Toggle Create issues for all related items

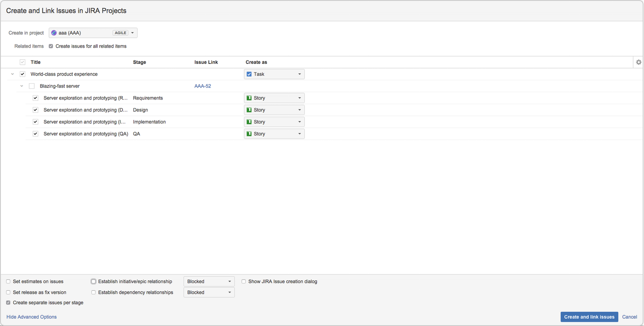click(x=51, y=46)
